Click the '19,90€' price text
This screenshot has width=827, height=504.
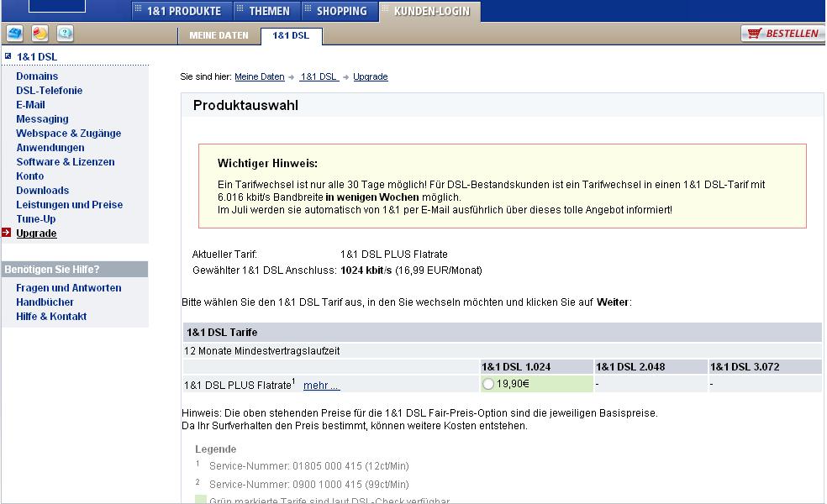coord(513,384)
